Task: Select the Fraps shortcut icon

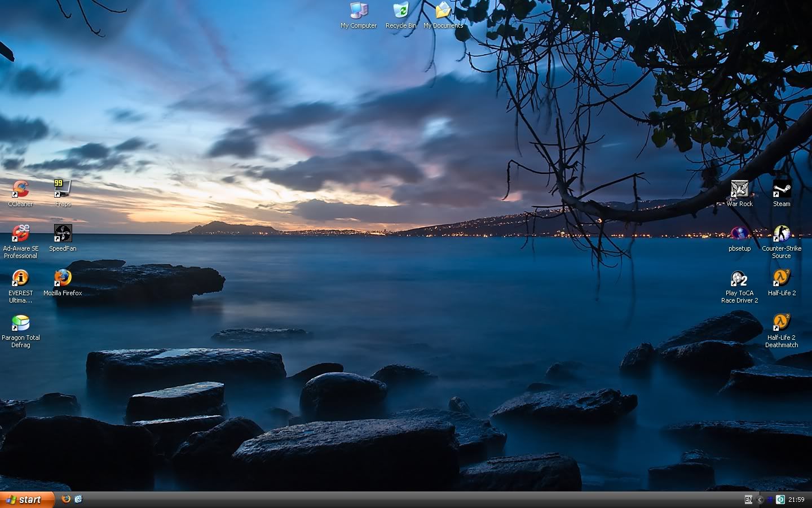Action: click(x=63, y=189)
